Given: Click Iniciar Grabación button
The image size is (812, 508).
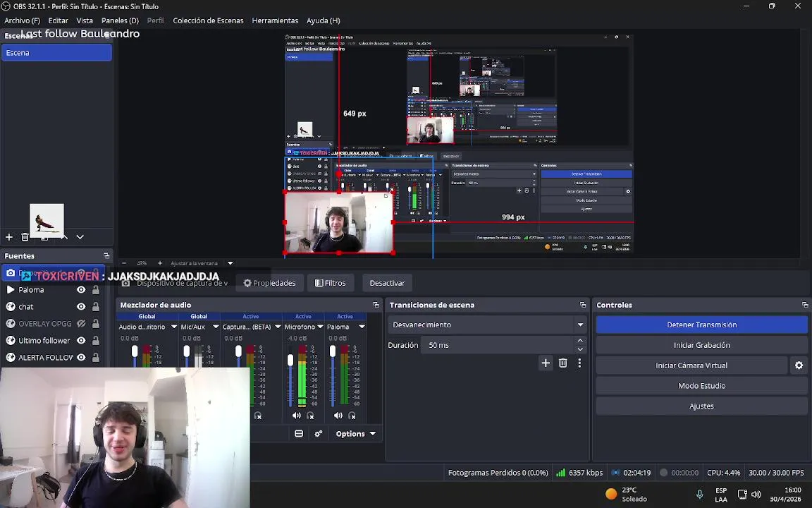Looking at the screenshot, I should point(702,345).
